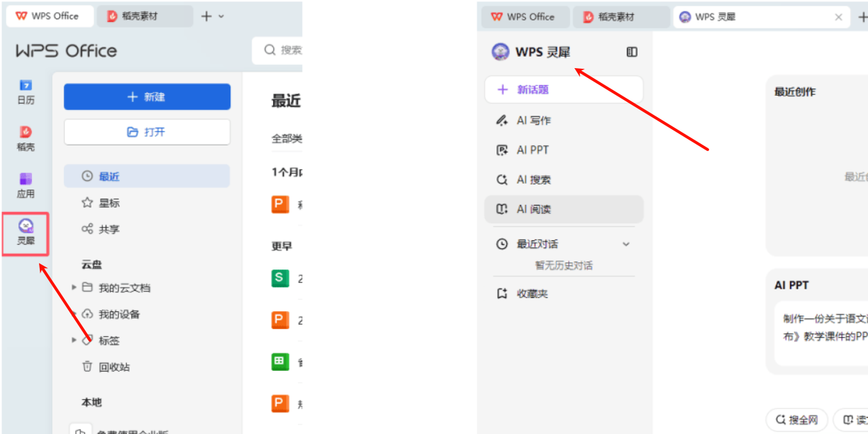Open the 回收站 recycle bin

pos(113,367)
